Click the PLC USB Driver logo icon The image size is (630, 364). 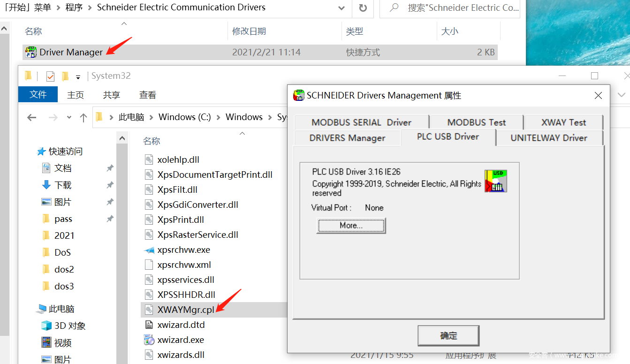(495, 181)
